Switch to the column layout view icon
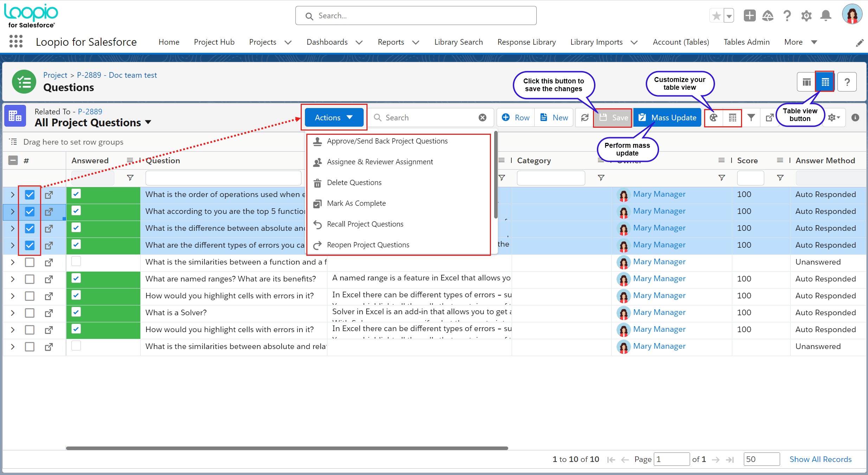 (806, 82)
